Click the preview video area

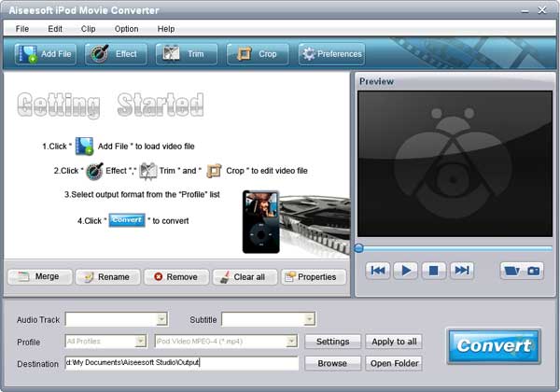(x=455, y=164)
